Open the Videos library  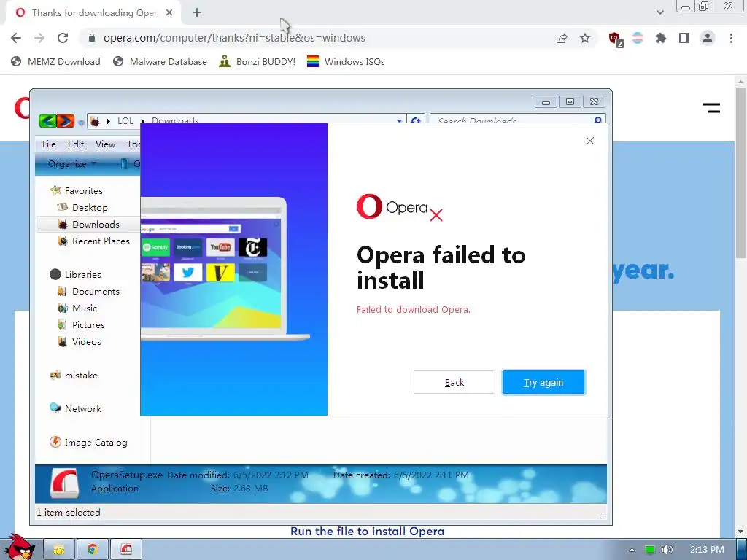pos(79,341)
